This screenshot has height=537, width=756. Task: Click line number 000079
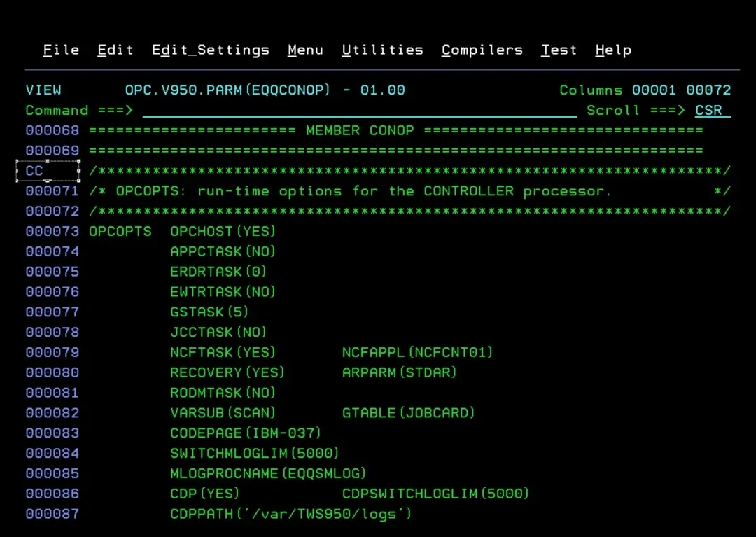[52, 353]
